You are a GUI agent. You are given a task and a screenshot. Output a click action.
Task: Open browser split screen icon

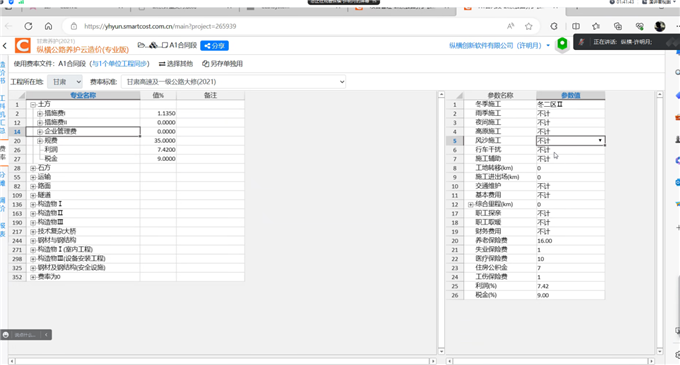click(575, 26)
